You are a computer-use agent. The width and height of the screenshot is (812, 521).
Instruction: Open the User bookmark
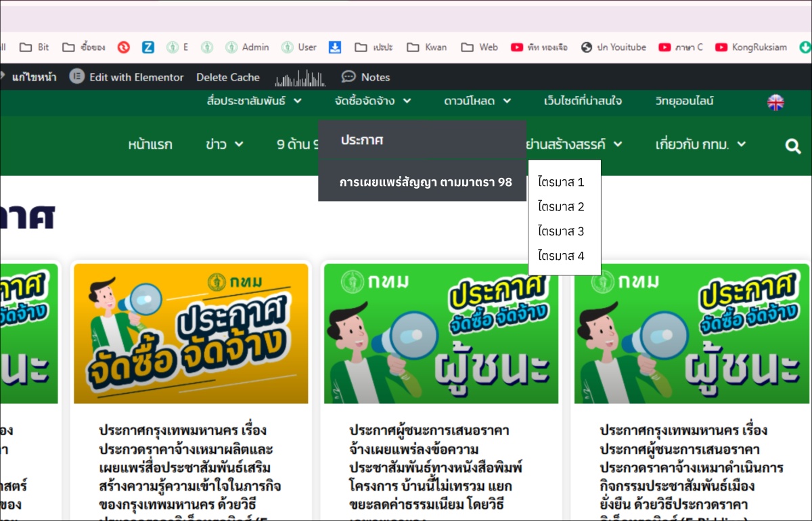click(x=299, y=47)
